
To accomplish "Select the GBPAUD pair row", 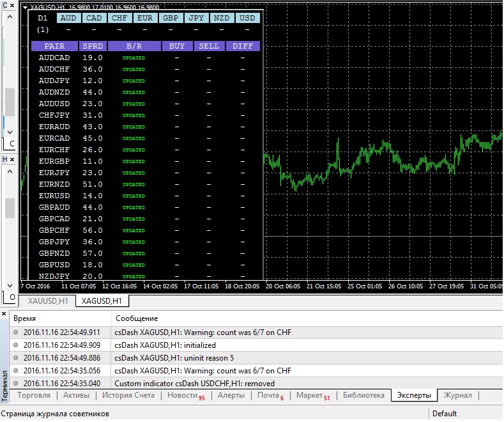I will tap(145, 207).
